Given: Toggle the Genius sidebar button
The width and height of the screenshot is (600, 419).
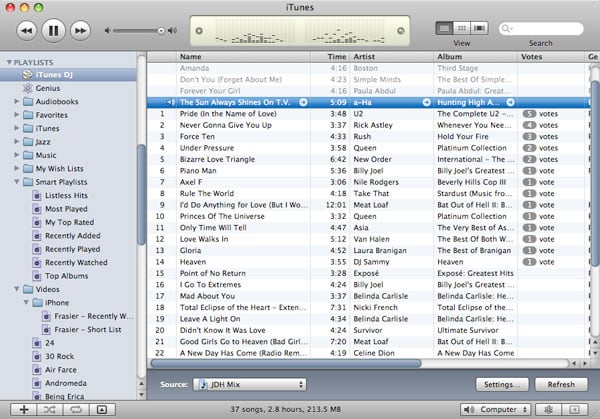Looking at the screenshot, I should [x=574, y=409].
